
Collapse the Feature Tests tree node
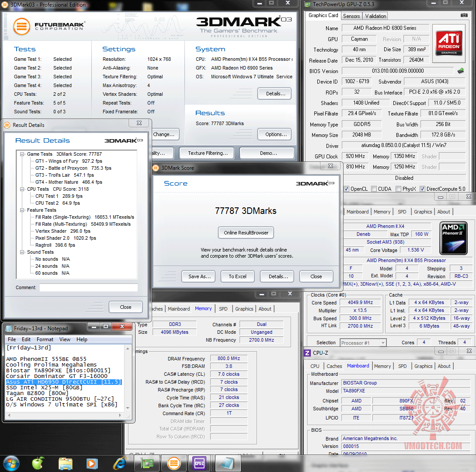point(22,210)
